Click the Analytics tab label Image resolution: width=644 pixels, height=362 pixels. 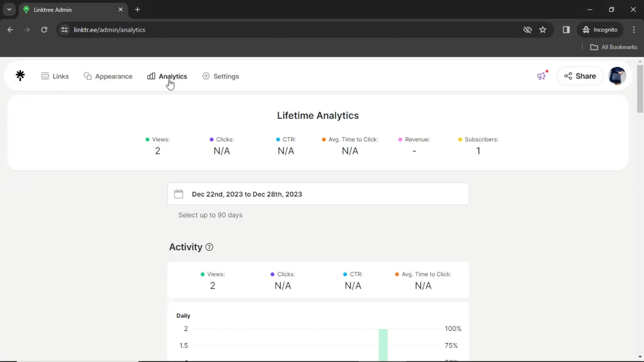click(x=172, y=76)
